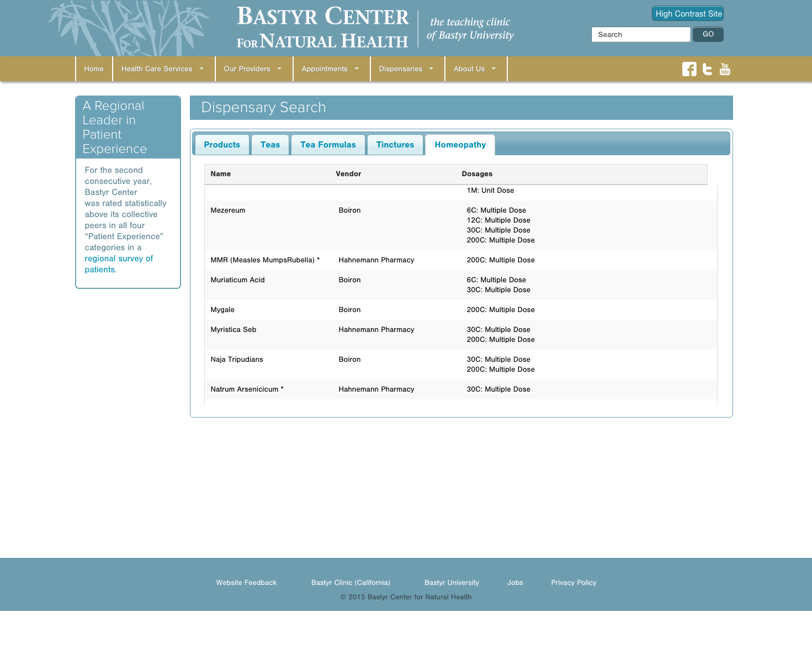Screen dimensions: 812x649
Task: Open the YouTube channel icon
Action: [x=725, y=69]
